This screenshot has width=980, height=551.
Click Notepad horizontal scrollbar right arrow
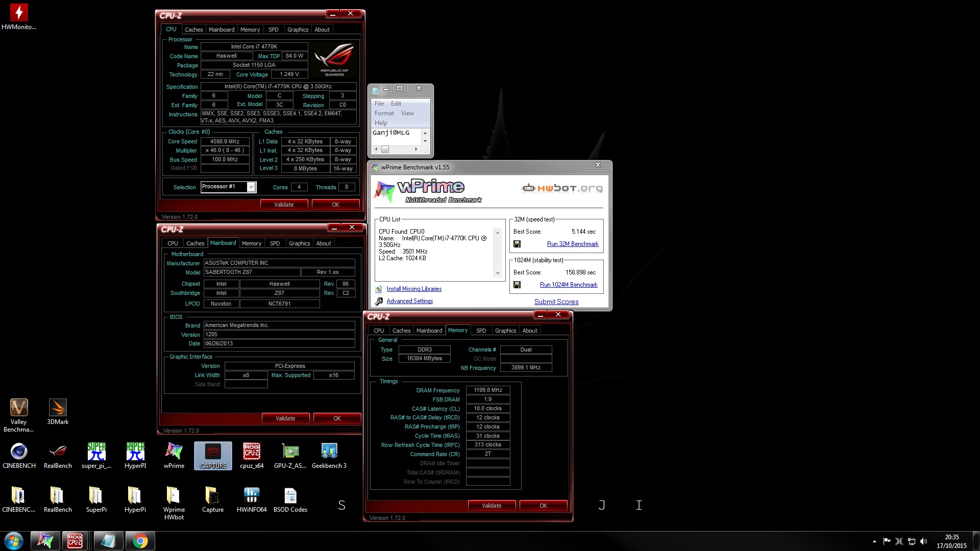pyautogui.click(x=416, y=149)
